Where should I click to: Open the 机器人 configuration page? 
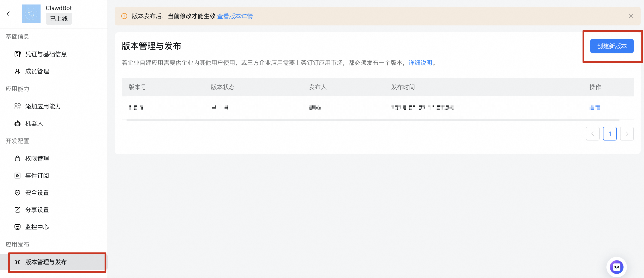pyautogui.click(x=34, y=123)
